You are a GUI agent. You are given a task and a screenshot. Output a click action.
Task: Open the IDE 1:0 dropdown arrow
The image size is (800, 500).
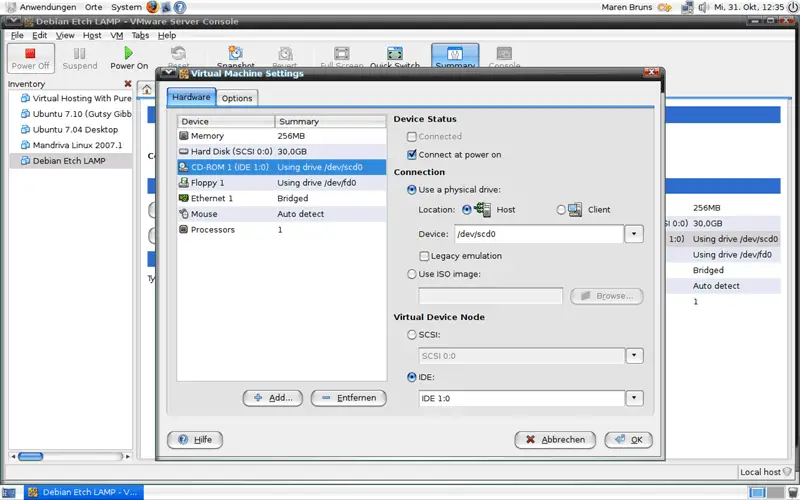[x=634, y=398]
